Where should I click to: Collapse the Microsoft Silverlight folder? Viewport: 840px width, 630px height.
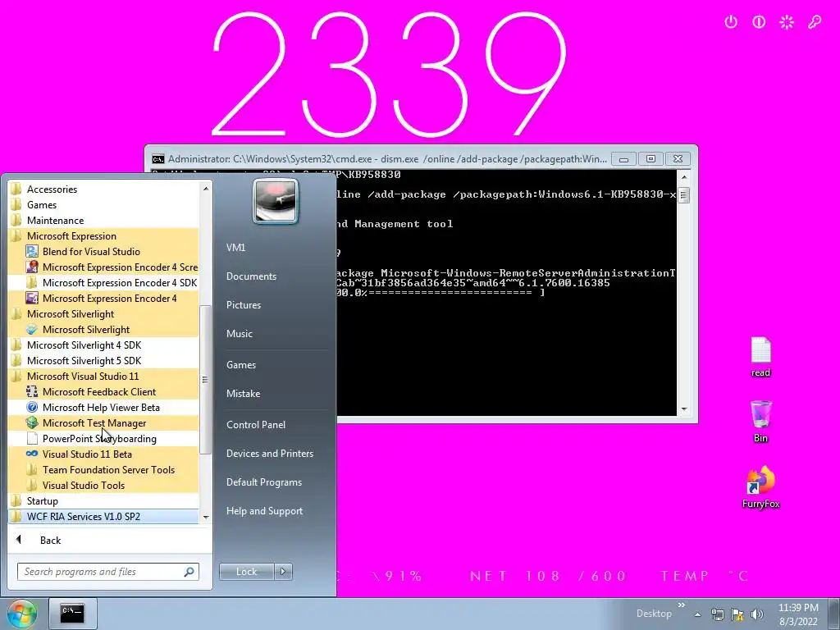click(x=103, y=314)
